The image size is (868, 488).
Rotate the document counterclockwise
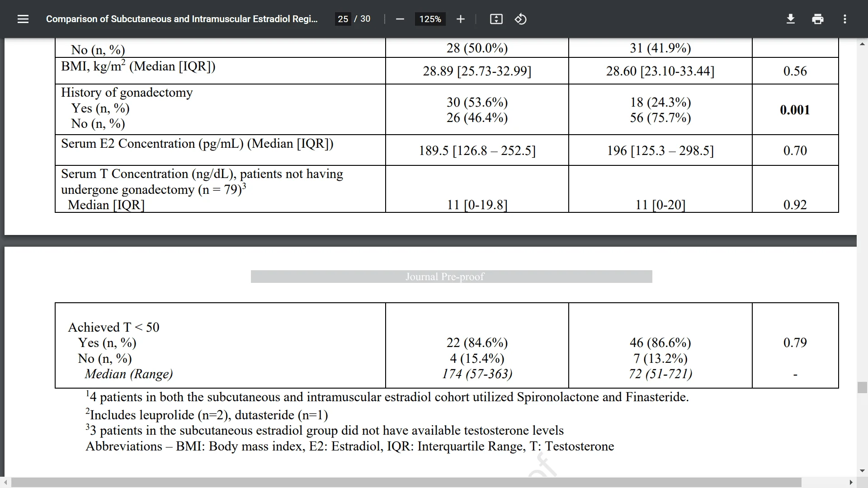[520, 19]
